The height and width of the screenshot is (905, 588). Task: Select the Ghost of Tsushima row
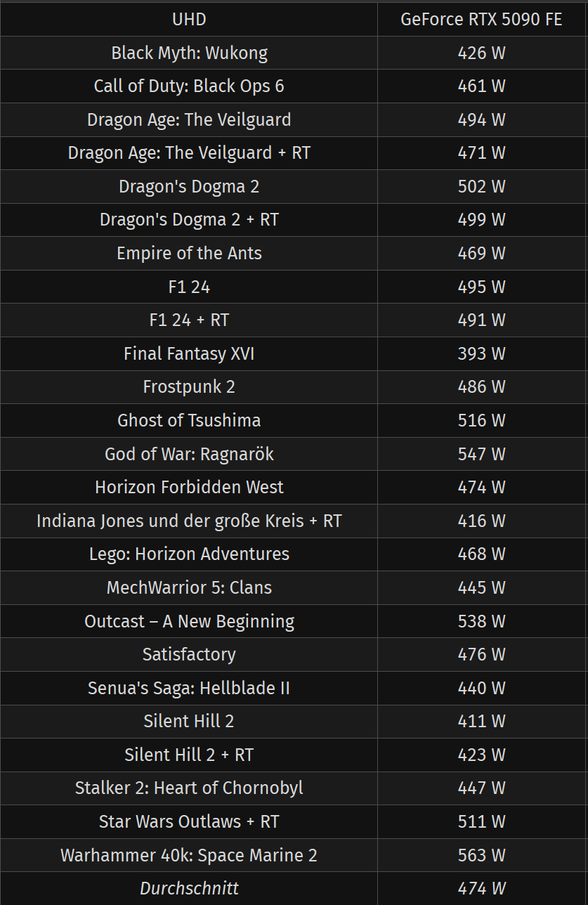294,420
